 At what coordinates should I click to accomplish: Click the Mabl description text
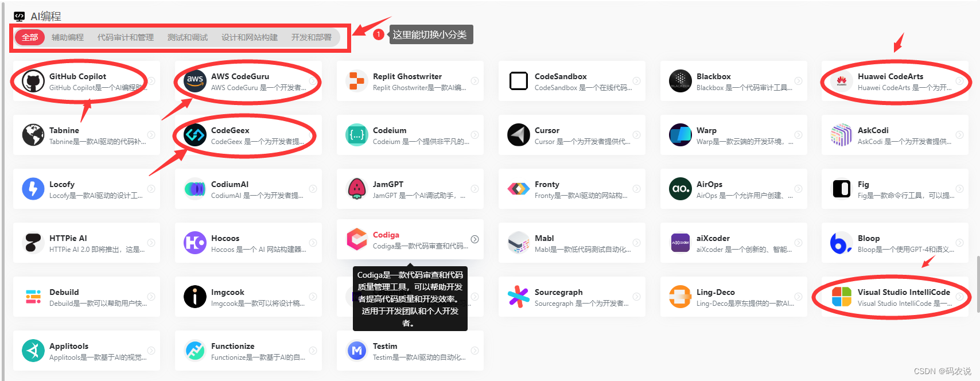click(583, 250)
